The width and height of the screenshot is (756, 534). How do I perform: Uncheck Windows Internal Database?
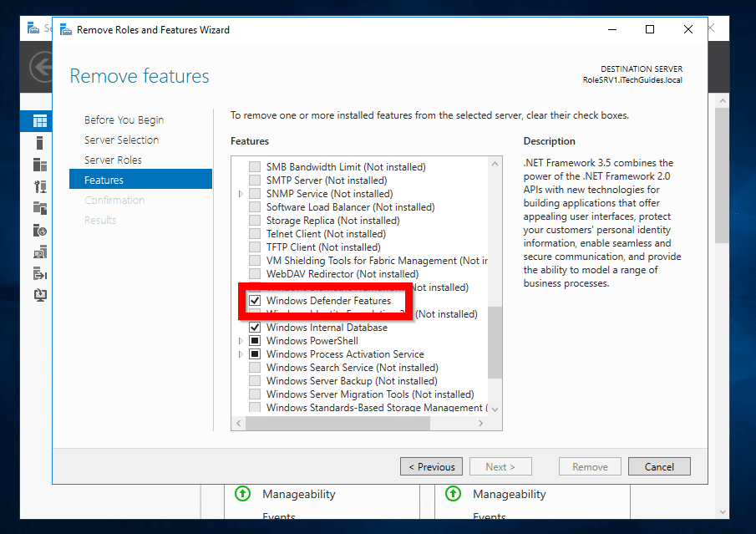pyautogui.click(x=255, y=327)
